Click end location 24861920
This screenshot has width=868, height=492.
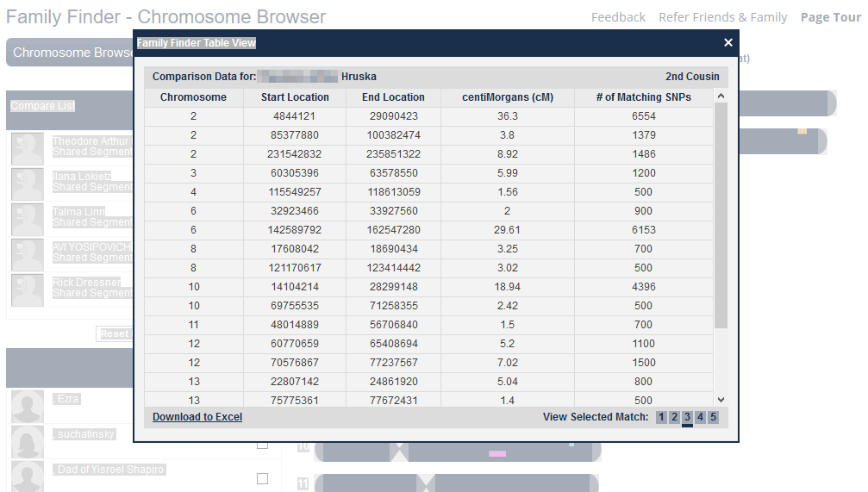(x=393, y=382)
